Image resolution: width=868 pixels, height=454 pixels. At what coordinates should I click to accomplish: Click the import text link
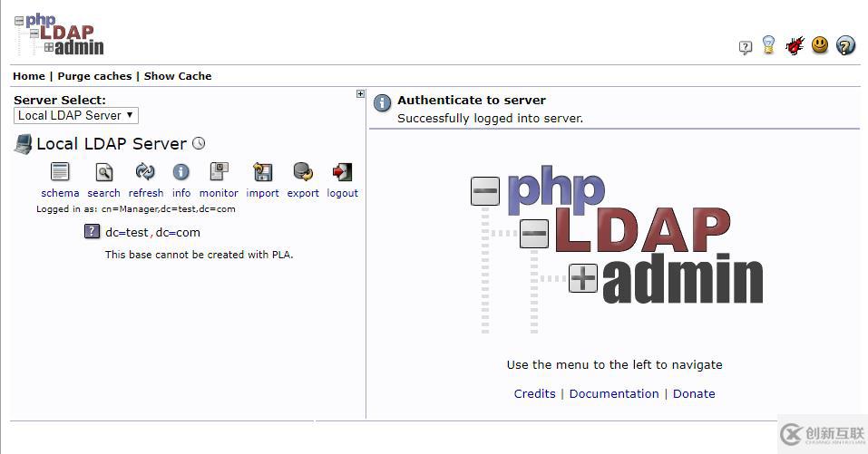click(x=262, y=193)
